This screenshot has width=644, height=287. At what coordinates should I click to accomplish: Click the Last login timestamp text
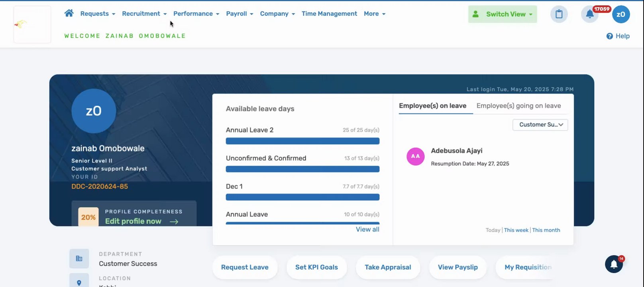coord(520,89)
